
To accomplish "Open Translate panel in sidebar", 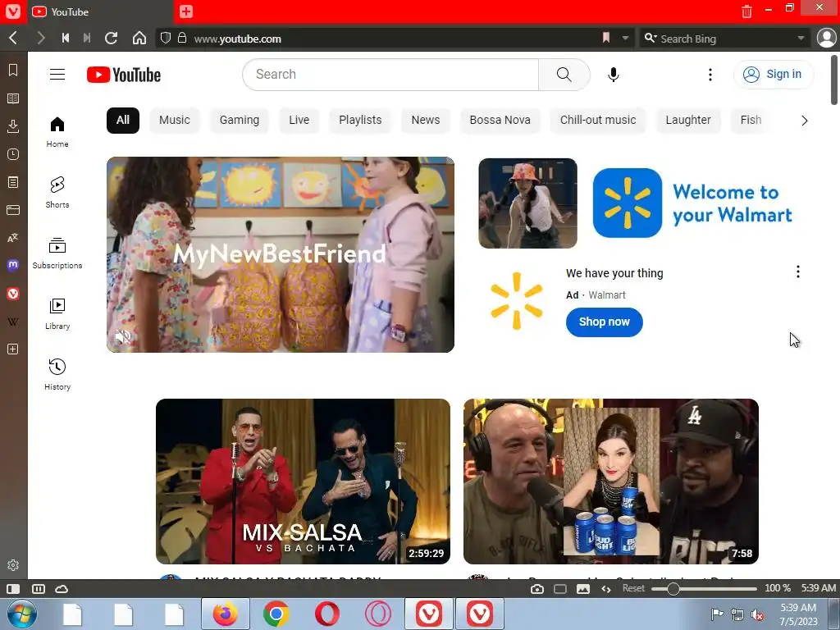I will point(13,238).
